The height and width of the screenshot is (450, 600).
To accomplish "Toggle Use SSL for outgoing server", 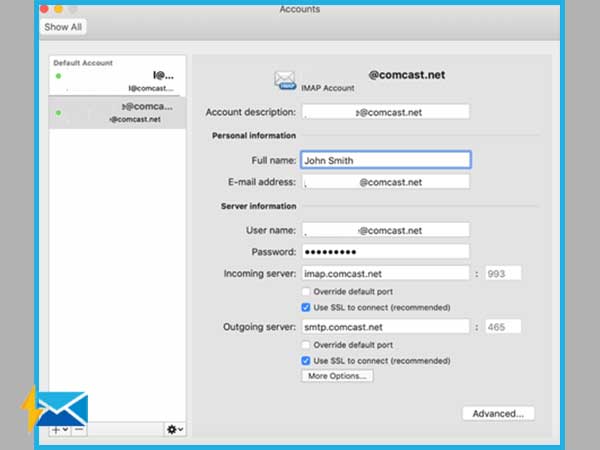I will pyautogui.click(x=306, y=360).
